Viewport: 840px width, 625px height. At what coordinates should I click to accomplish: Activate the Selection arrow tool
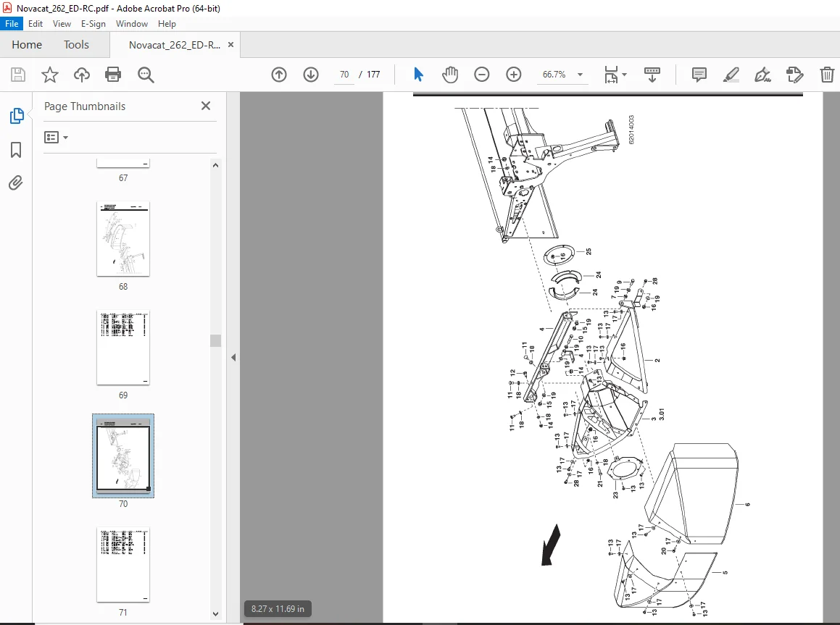coord(418,75)
